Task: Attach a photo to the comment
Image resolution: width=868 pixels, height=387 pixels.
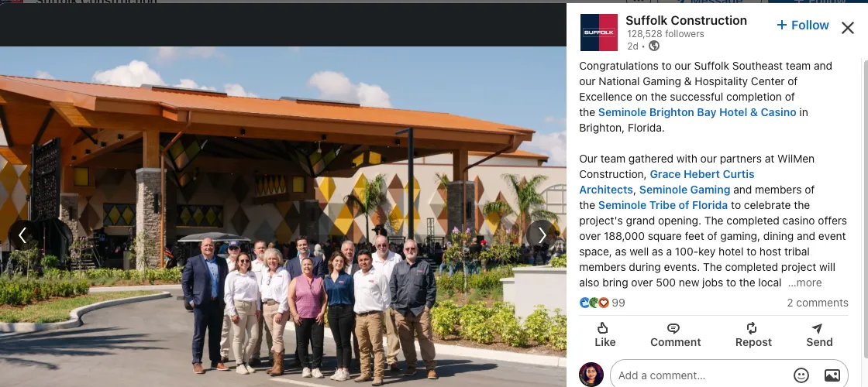Action: pos(832,375)
